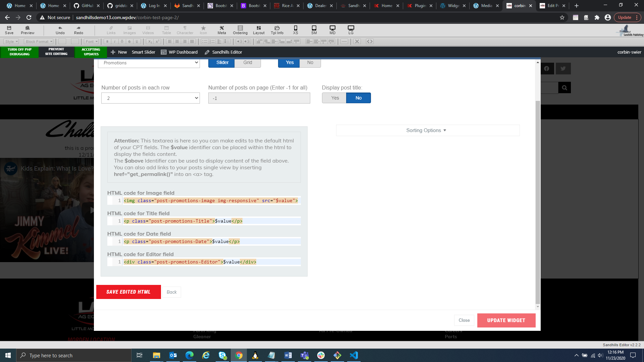The width and height of the screenshot is (644, 362).
Task: Open the Block Format dropdown
Action: pyautogui.click(x=39, y=42)
